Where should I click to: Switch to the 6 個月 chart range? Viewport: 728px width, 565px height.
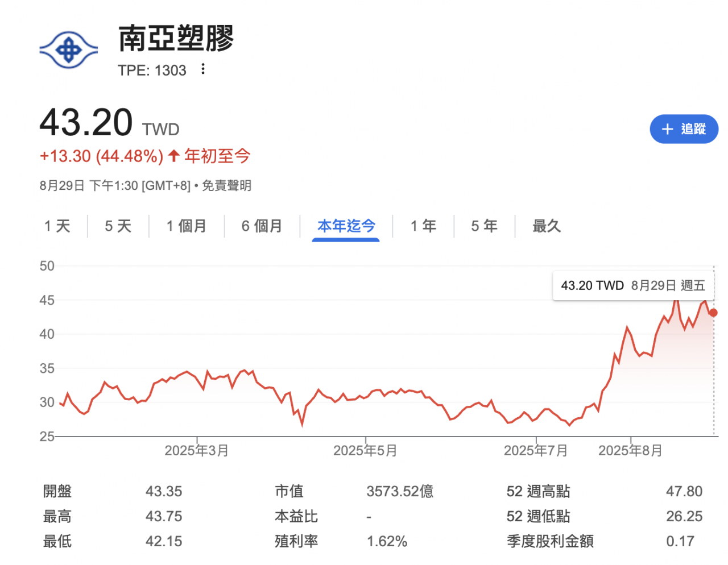[262, 226]
